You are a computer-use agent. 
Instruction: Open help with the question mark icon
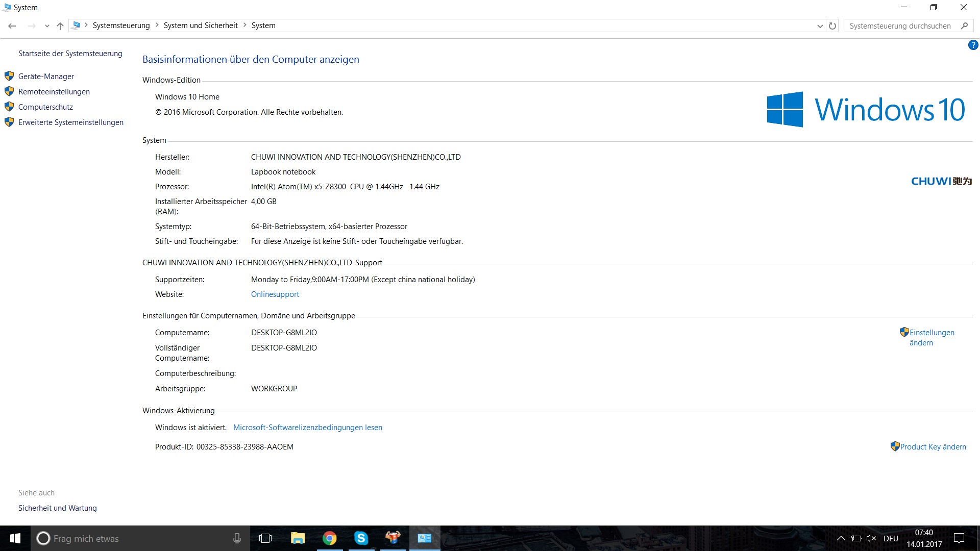point(973,45)
